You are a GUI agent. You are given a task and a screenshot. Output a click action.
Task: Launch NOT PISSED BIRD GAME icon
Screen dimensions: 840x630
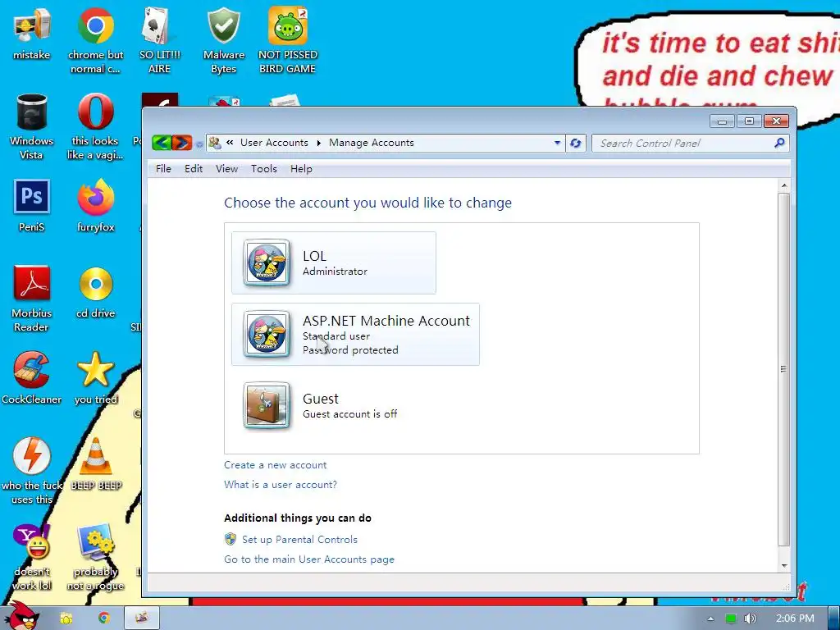pos(288,40)
